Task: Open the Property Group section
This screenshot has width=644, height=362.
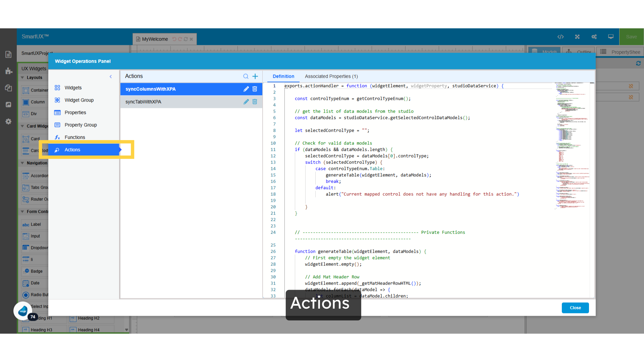Action: pos(80,125)
